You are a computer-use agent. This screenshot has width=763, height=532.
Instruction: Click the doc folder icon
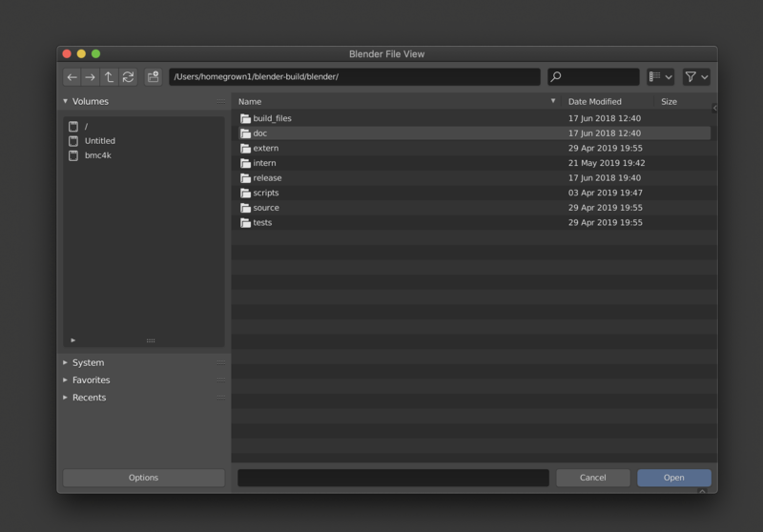coord(245,133)
